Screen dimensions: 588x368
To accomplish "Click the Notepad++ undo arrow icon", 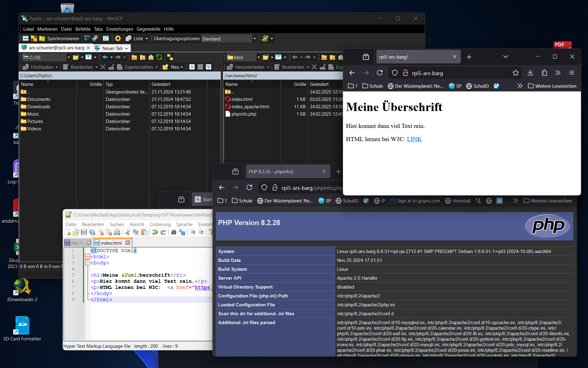I will pos(155,232).
